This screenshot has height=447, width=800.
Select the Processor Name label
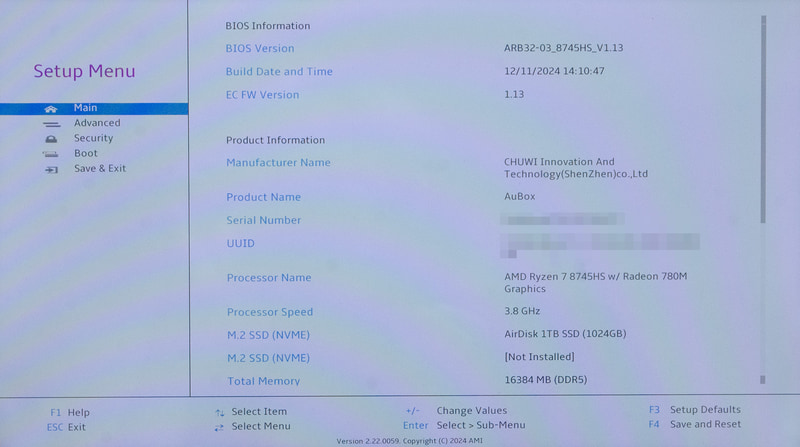point(269,278)
